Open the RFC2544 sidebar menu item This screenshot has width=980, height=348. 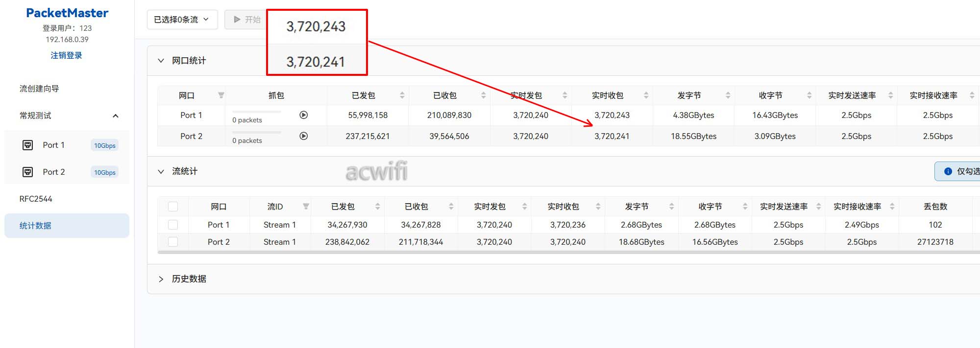point(36,199)
